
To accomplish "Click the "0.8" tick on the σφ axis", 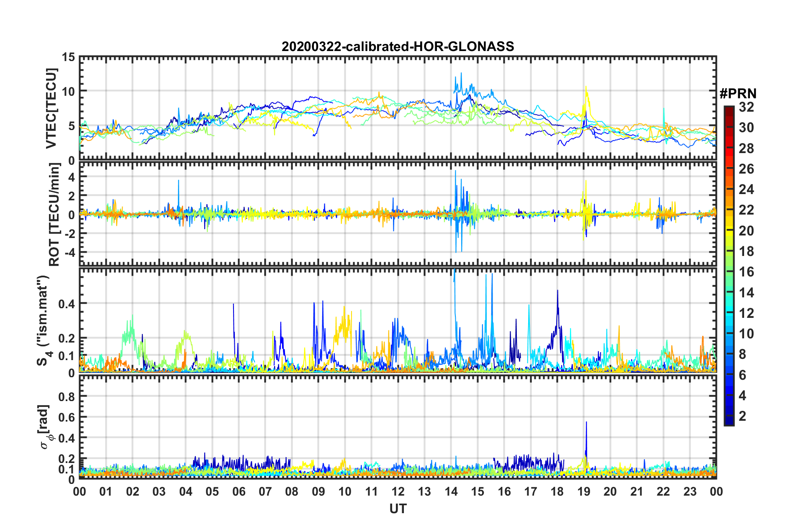I will pyautogui.click(x=67, y=396).
